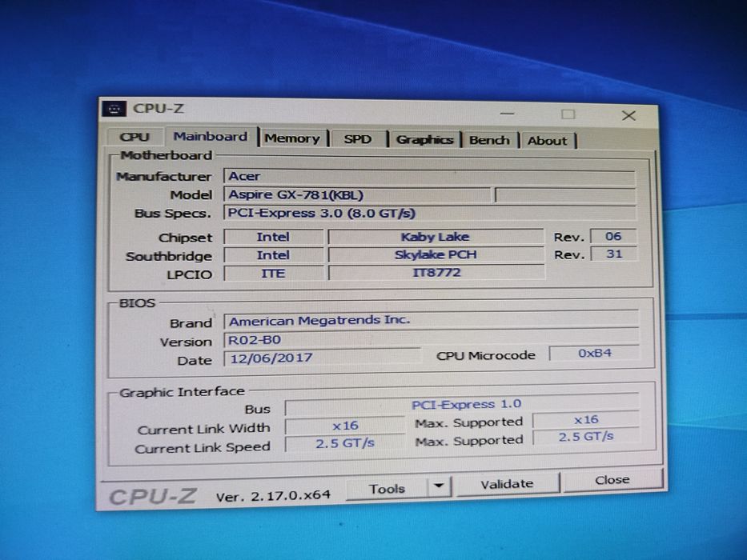Select the Mainboard tab
Viewport: 747px width, 560px height.
[211, 137]
